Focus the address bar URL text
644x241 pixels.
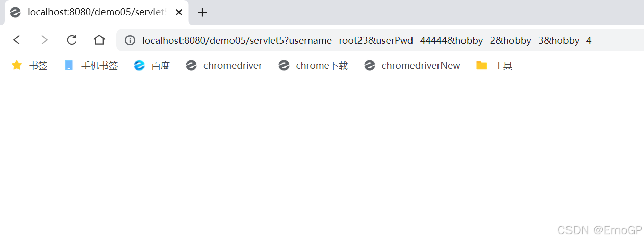pos(367,40)
